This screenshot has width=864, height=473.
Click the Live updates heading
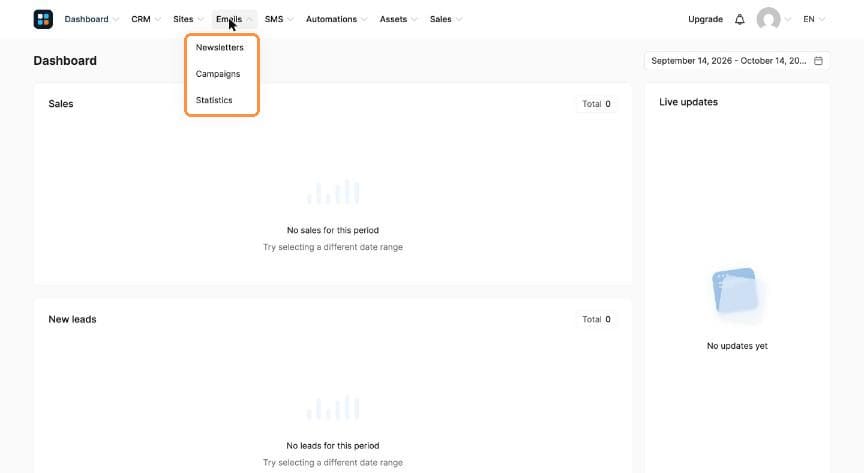point(688,102)
